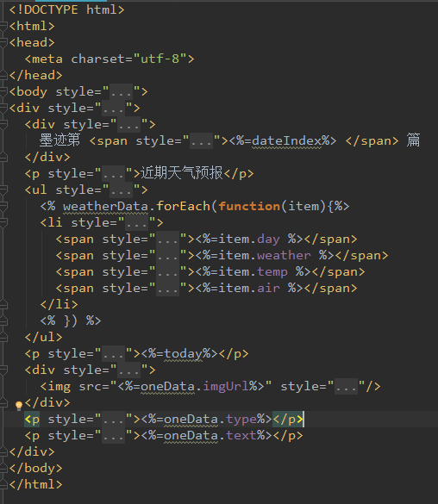Expand folded style on today paragraph

(113, 354)
